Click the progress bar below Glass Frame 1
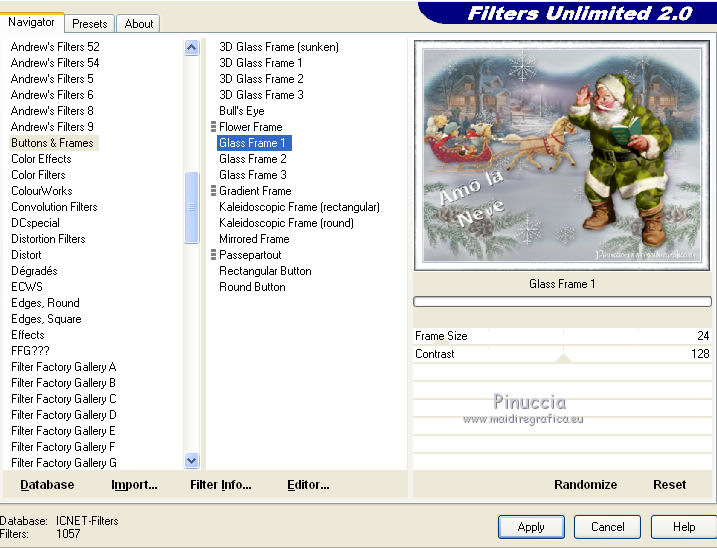The height and width of the screenshot is (548, 717). (x=562, y=301)
